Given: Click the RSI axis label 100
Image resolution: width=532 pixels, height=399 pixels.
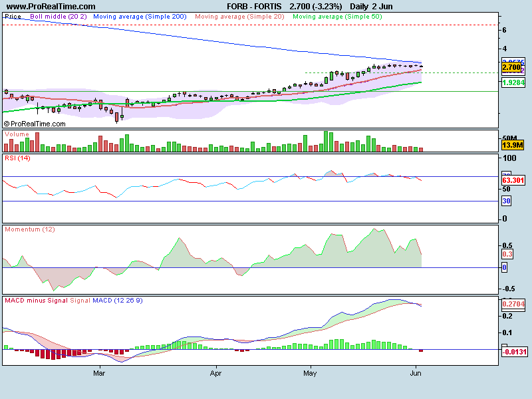Looking at the screenshot, I should pyautogui.click(x=509, y=158).
